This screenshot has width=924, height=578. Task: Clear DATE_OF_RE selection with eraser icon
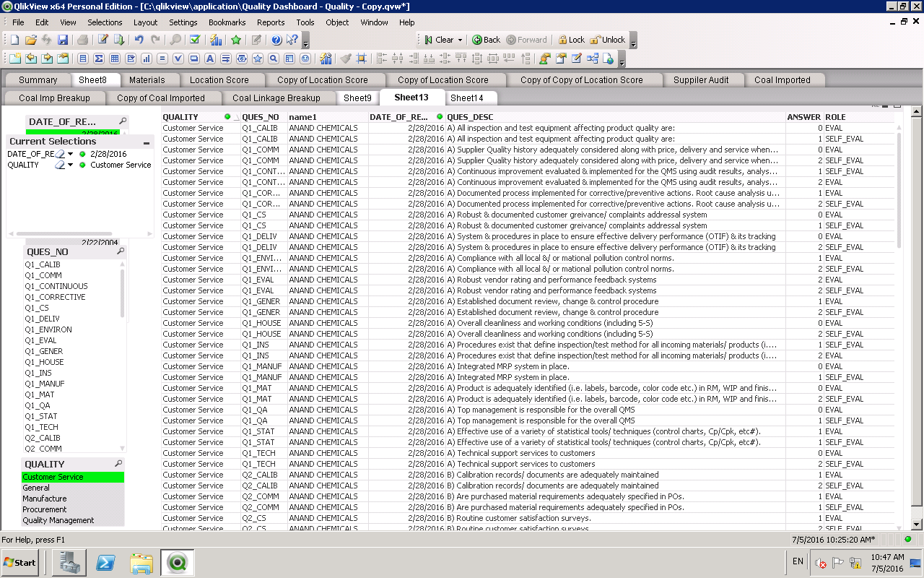pos(61,154)
